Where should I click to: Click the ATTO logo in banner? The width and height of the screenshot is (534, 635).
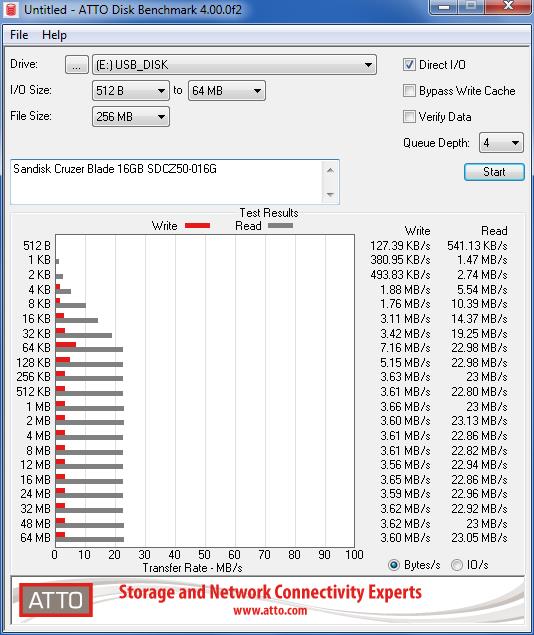[56, 600]
